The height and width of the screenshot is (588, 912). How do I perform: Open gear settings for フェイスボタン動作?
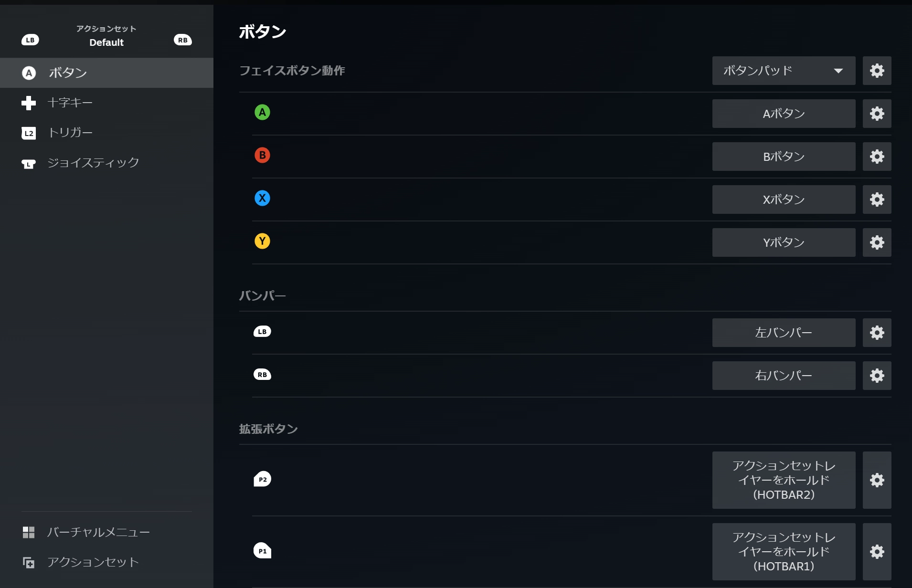pos(877,71)
